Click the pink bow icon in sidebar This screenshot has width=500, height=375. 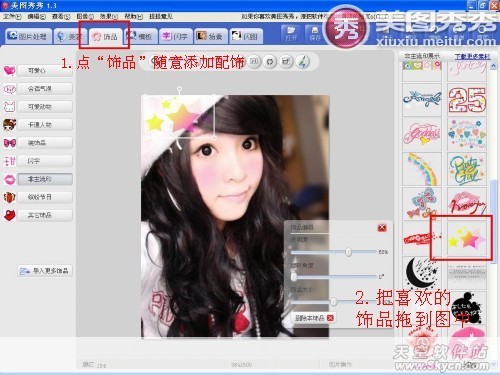(x=10, y=143)
